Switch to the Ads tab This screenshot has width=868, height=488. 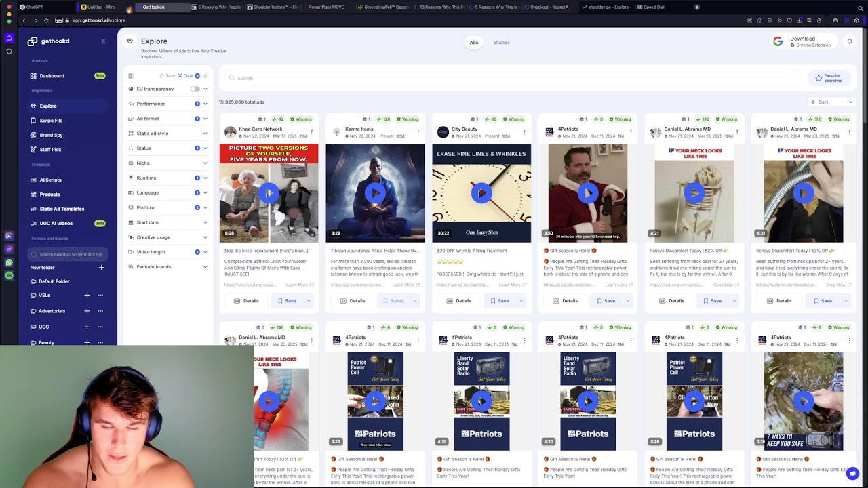coord(474,43)
